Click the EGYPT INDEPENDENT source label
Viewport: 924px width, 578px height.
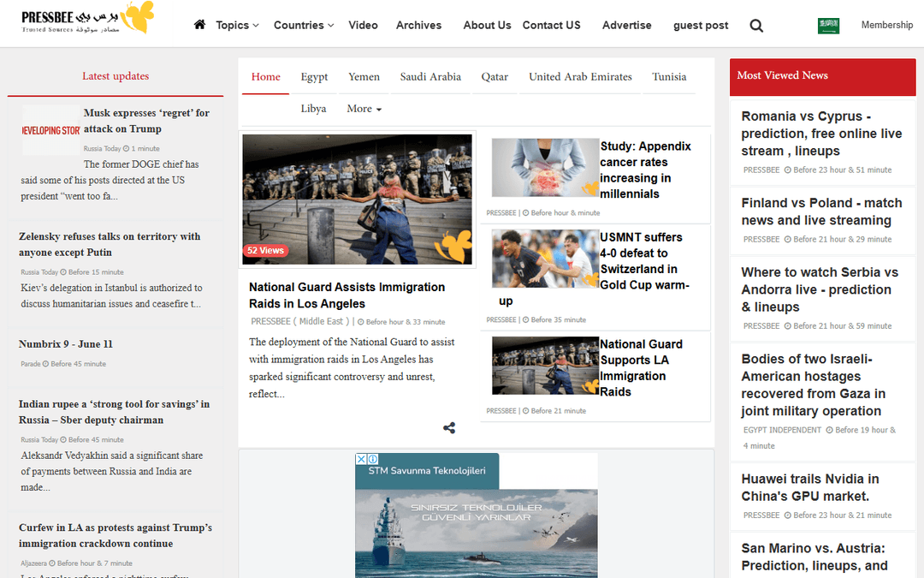point(782,430)
